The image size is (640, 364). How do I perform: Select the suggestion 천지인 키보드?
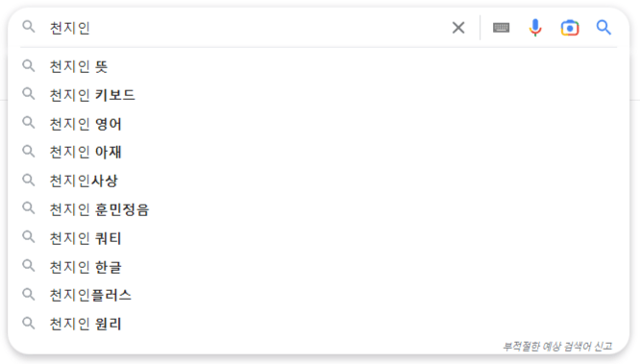(318, 95)
